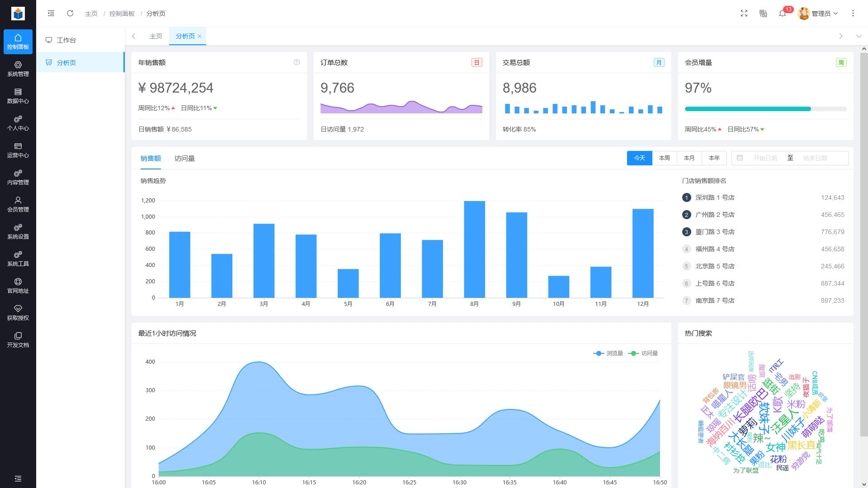Click the 开始日期 date input field
The image size is (868, 488).
click(x=765, y=158)
